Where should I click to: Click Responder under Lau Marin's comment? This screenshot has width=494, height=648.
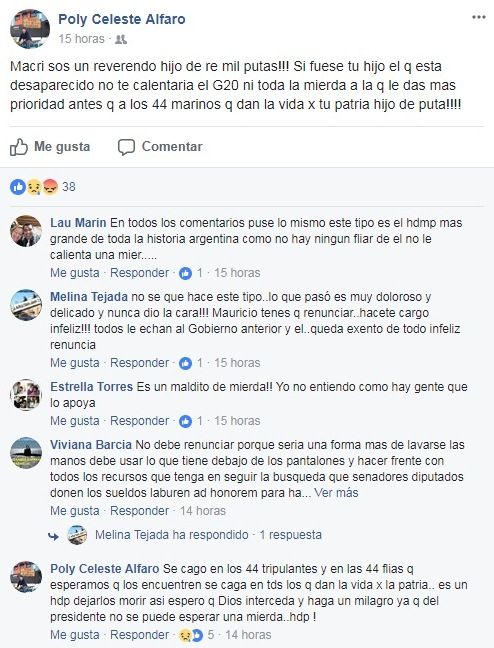click(x=139, y=273)
